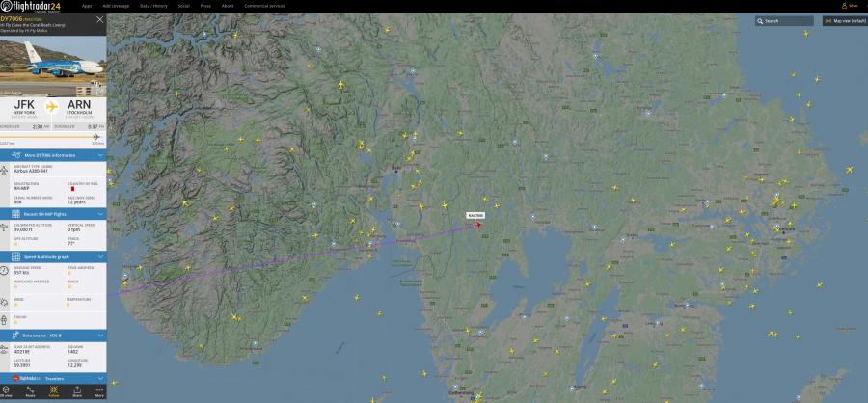Screen dimensions: 868x403
Task: Expand the Travelers section
Action: click(x=53, y=379)
